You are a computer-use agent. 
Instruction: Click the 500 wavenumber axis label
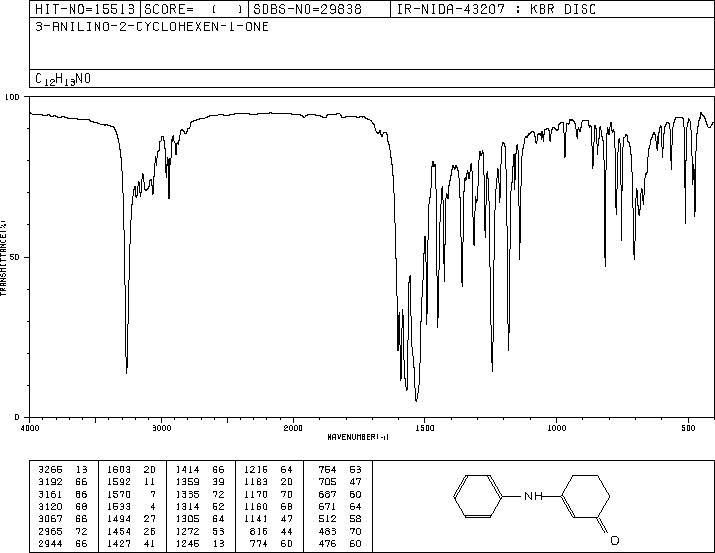tap(688, 428)
